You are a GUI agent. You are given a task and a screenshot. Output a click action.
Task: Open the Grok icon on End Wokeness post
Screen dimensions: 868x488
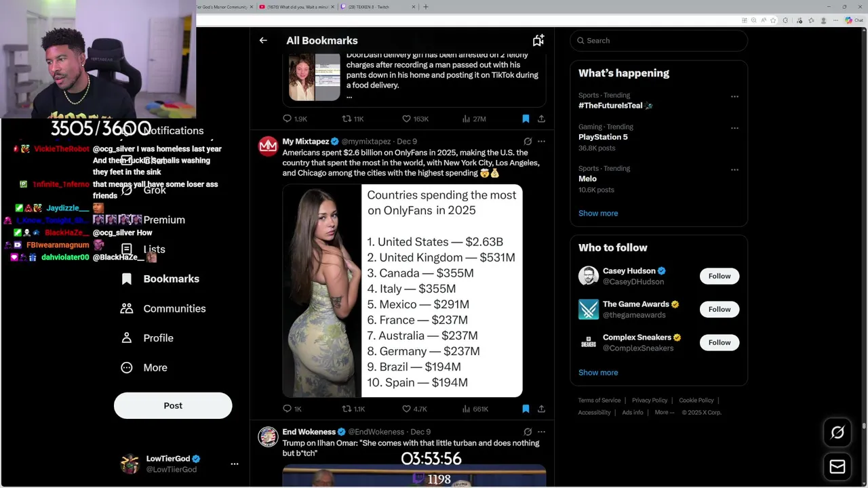[x=528, y=432]
